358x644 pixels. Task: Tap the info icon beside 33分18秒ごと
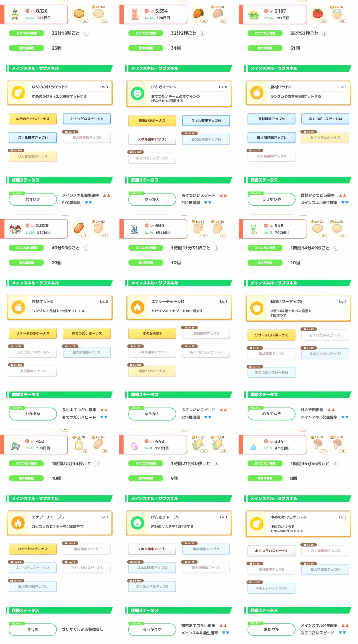pos(86,33)
